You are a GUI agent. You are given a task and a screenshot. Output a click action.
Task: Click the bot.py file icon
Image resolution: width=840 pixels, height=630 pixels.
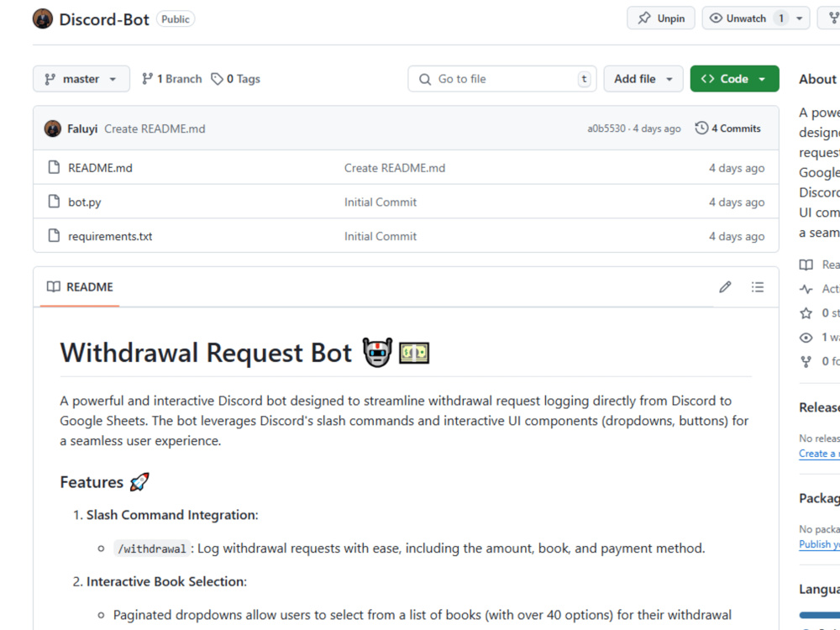coord(54,202)
